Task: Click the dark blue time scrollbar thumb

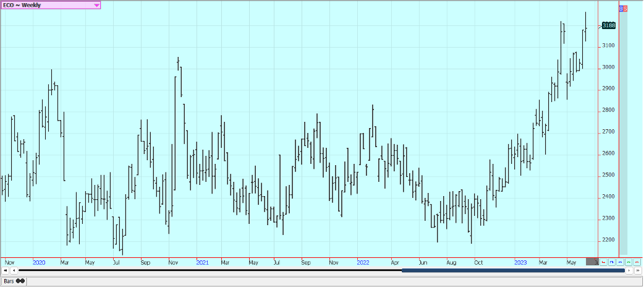Action: [x=513, y=270]
